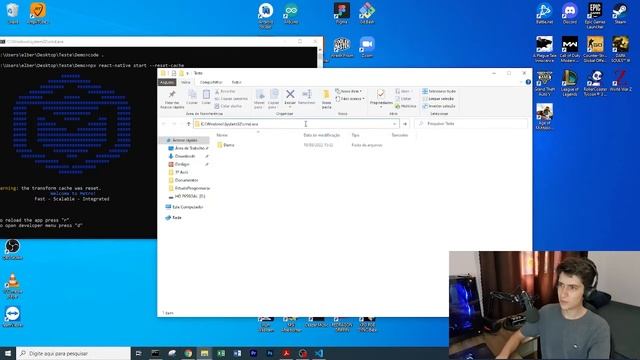The image size is (640, 360).
Task: Open the Android Studio desktop shortcut
Action: 266,16
